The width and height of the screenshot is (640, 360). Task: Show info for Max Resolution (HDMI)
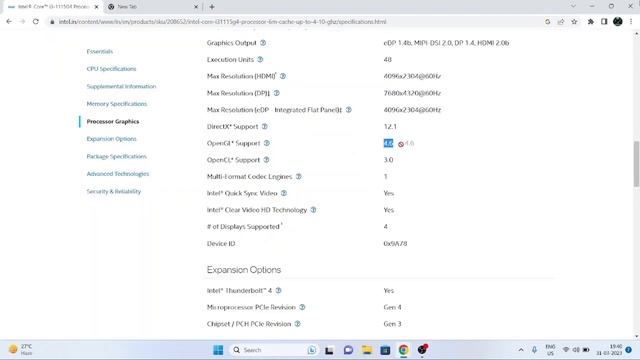click(x=283, y=76)
